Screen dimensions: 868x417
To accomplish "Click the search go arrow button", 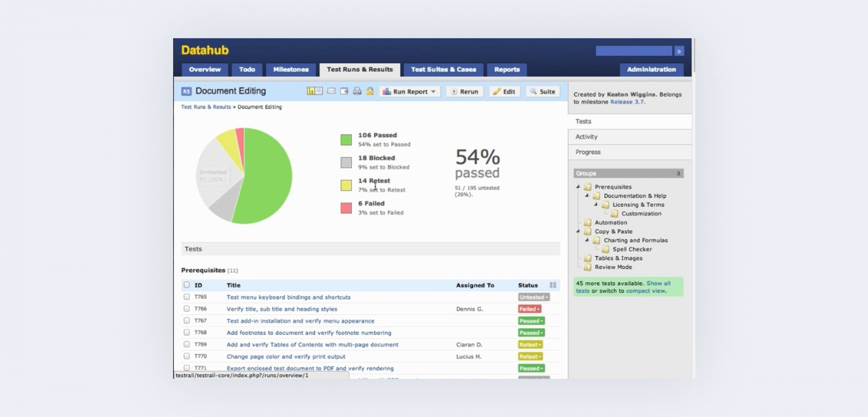I will 679,51.
